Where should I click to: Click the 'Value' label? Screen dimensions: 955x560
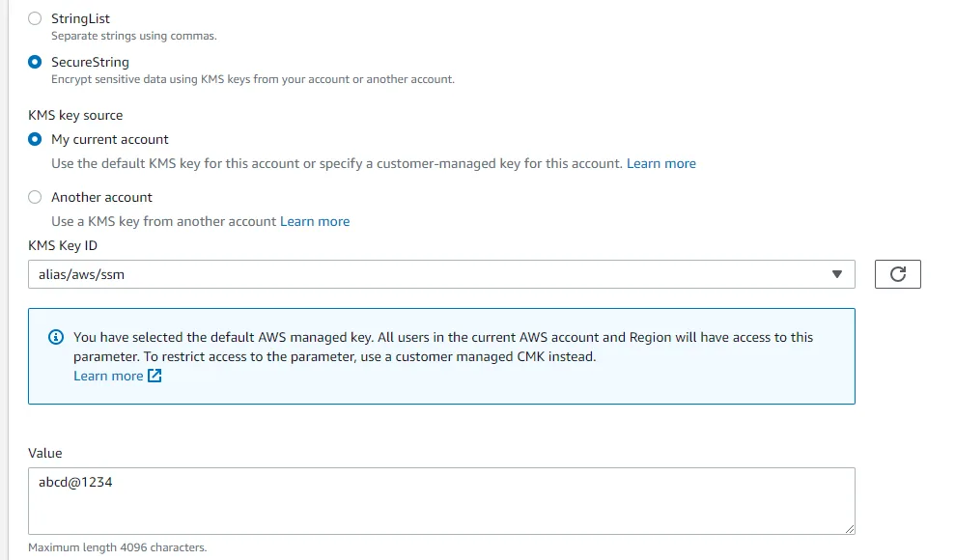click(x=45, y=453)
